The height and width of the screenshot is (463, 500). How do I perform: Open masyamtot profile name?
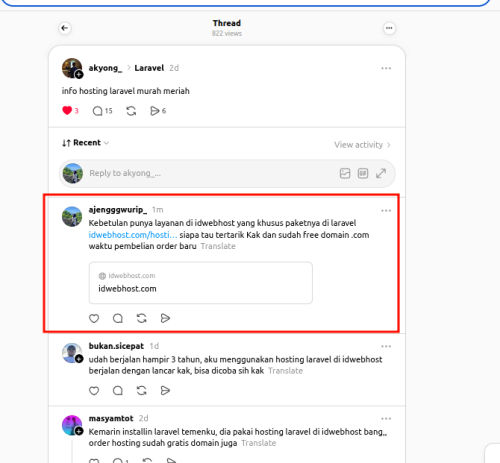(111, 418)
